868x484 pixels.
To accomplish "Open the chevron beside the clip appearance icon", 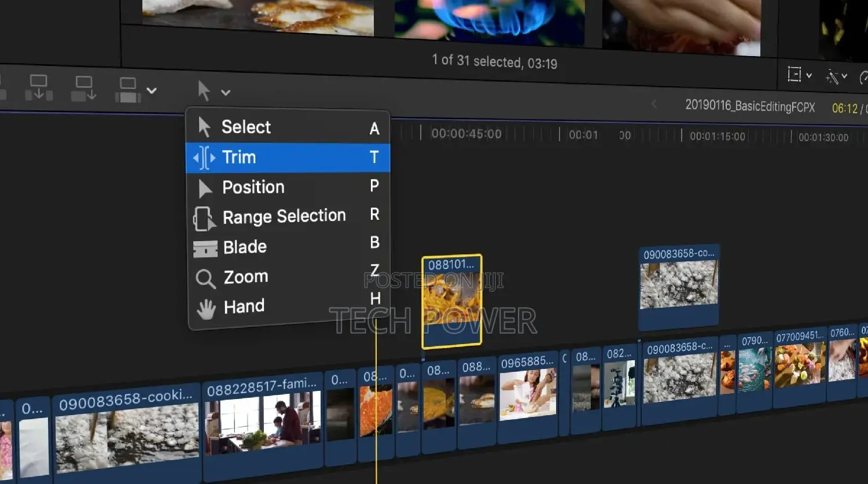I will click(809, 76).
